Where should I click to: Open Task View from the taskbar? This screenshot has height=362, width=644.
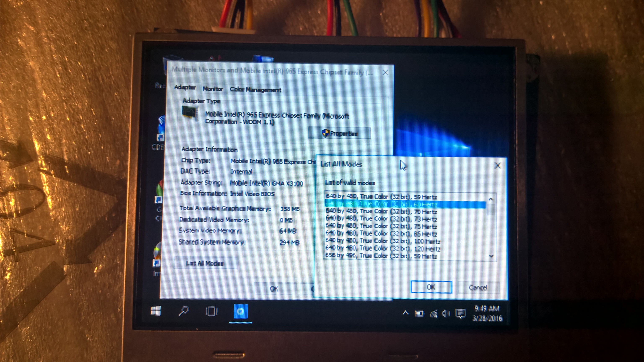click(212, 311)
